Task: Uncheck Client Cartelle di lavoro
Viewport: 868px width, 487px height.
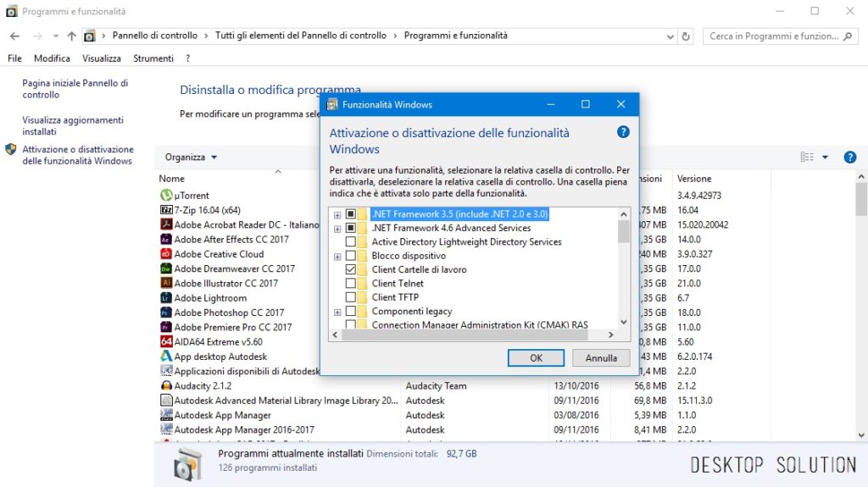Action: [x=350, y=269]
